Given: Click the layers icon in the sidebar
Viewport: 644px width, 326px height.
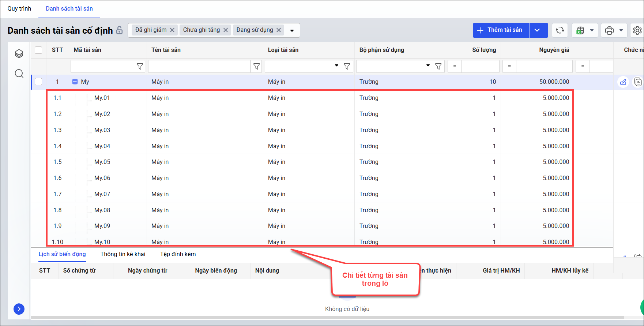Looking at the screenshot, I should coord(19,54).
